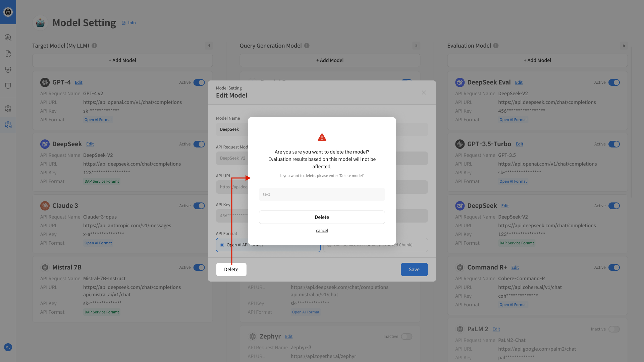Image resolution: width=644 pixels, height=362 pixels.
Task: Click Add Model under Evaluation Model
Action: tap(537, 60)
